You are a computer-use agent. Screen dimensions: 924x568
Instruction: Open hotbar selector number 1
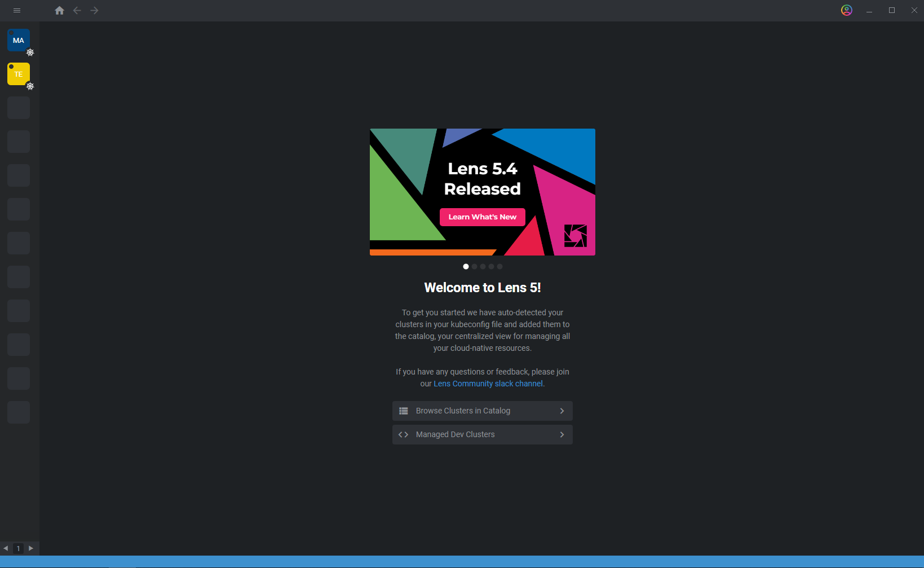[18, 548]
